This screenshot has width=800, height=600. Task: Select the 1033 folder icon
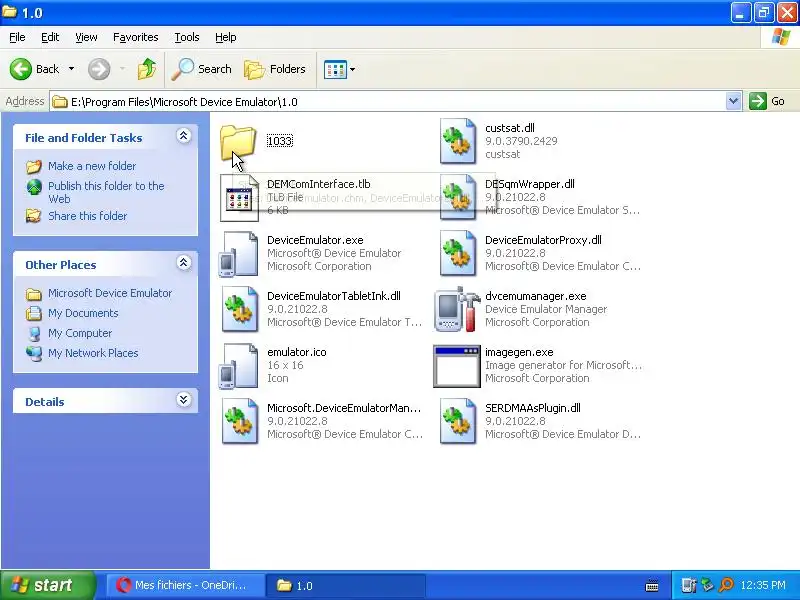click(238, 141)
